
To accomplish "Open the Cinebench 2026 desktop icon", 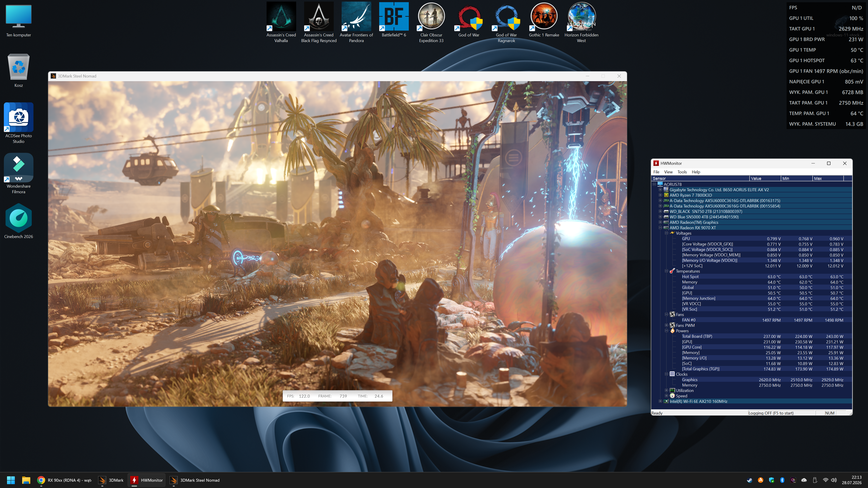I will point(19,221).
